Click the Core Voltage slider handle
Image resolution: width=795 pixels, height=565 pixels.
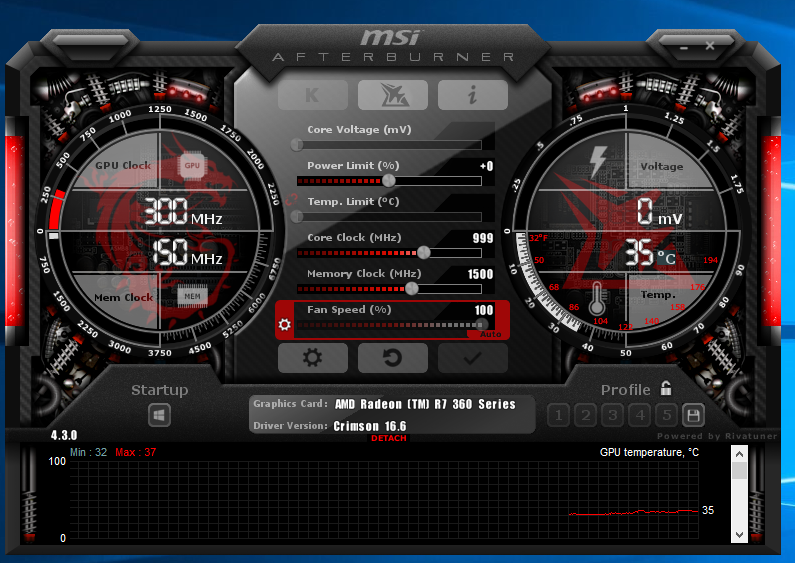(x=297, y=145)
